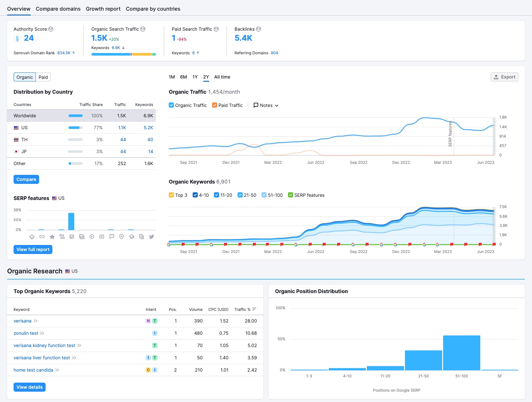Expand the zonulin test keyword arrows
Viewport: 532px width, 402px height.
[42, 333]
